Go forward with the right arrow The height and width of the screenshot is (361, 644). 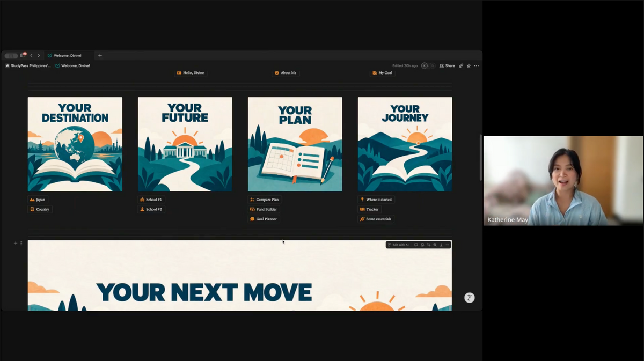click(x=39, y=55)
